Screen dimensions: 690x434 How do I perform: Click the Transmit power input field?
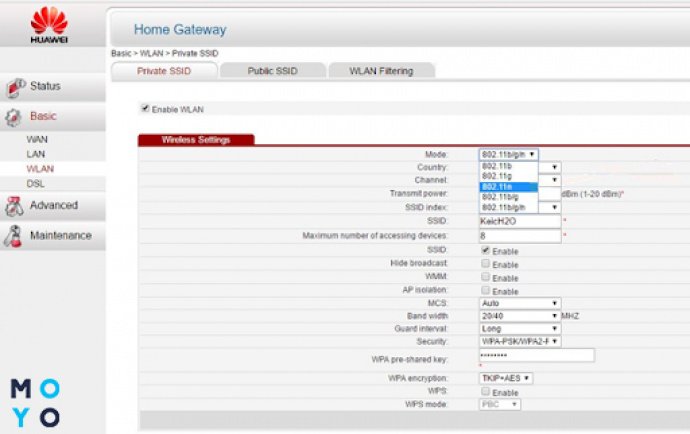(x=549, y=194)
